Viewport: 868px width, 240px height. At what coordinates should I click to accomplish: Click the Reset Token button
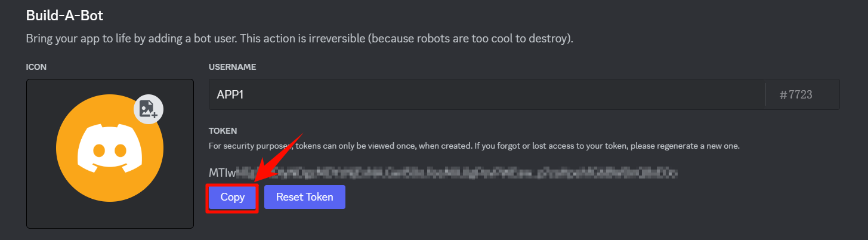304,197
